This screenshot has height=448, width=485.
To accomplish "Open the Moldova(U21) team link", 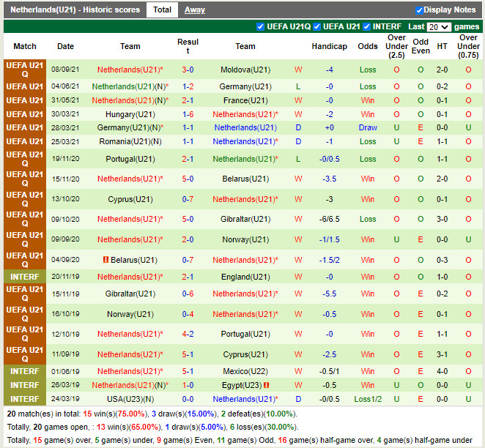I will (245, 70).
